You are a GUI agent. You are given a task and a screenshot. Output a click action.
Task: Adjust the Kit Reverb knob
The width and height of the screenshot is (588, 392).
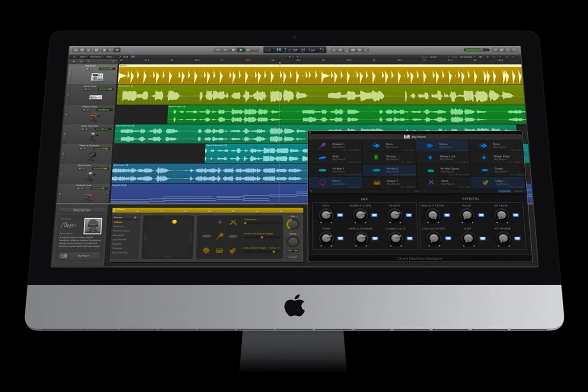503,240
